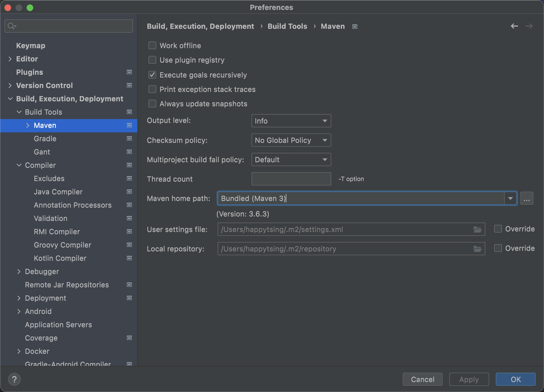Click project-level icon beside Gant
Viewport: 544px width, 392px height.
[129, 152]
